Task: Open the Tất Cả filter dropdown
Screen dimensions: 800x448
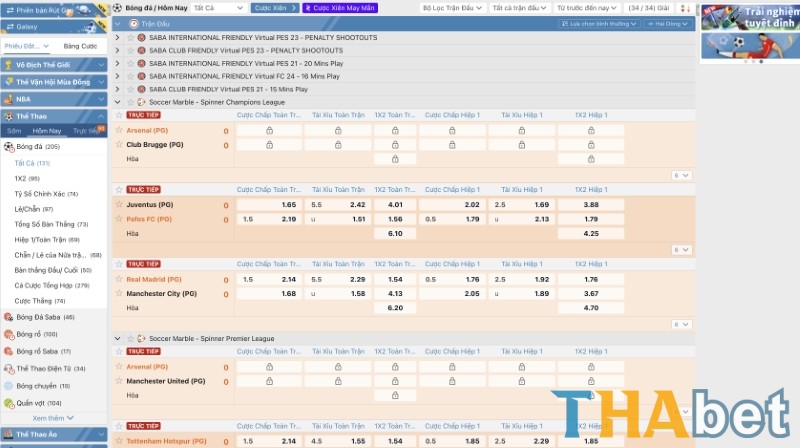Action: (x=218, y=8)
